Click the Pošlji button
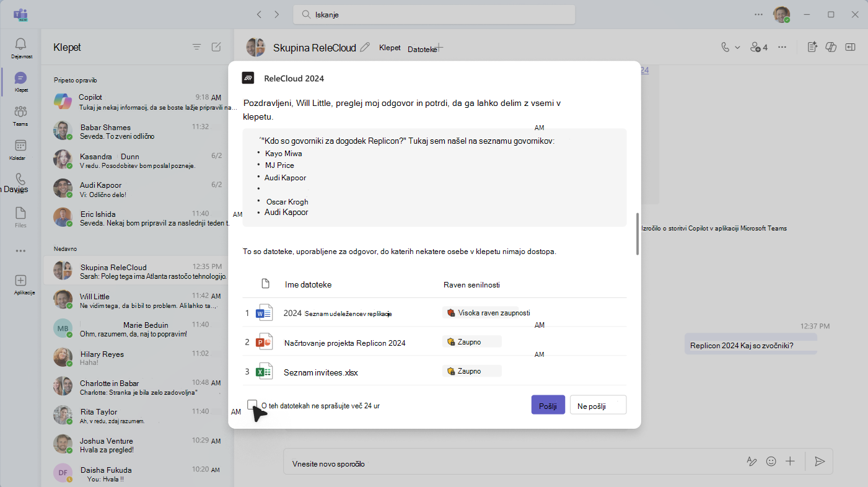Viewport: 868px width, 487px height. click(x=548, y=406)
